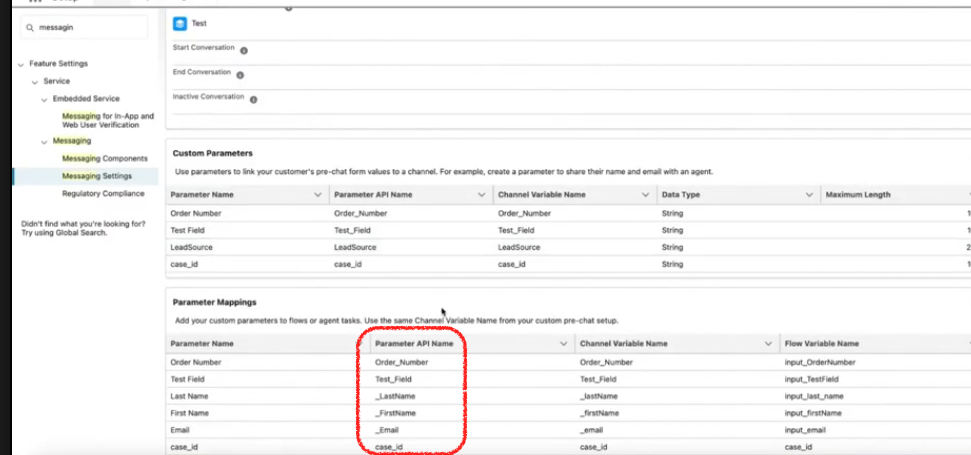Image resolution: width=971 pixels, height=455 pixels.
Task: Click input_email flow variable cell
Action: coord(805,430)
